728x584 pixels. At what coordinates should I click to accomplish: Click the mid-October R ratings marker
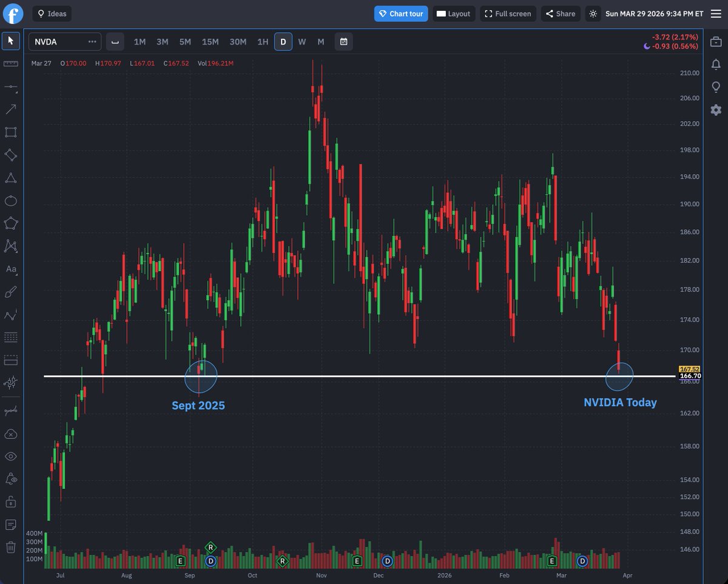(282, 562)
